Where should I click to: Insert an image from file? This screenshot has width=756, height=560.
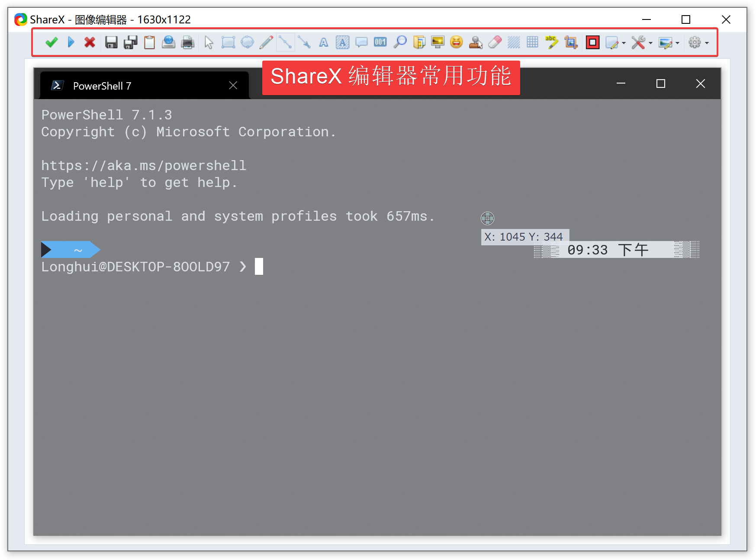tap(419, 42)
